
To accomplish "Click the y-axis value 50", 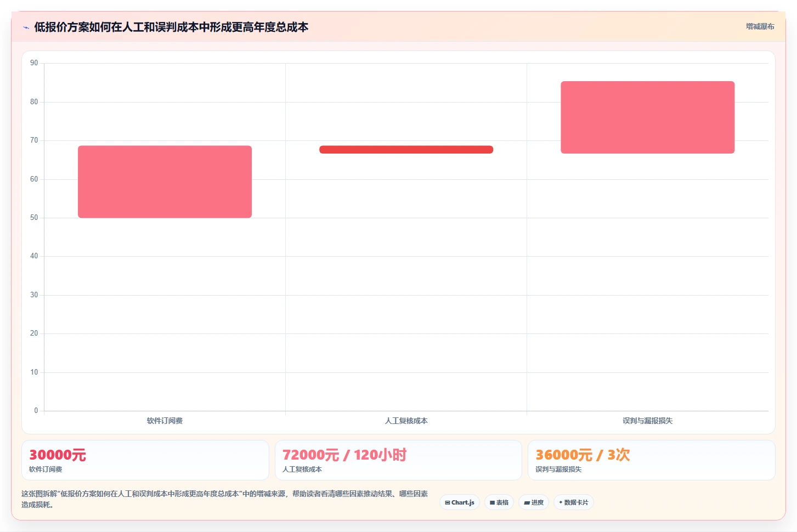I will click(34, 218).
